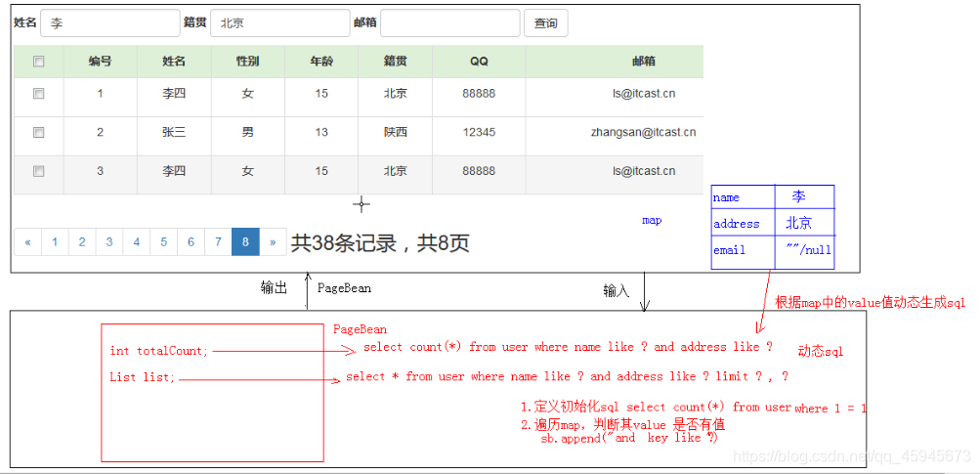Click 'List list;' in PageBean box

143,377
